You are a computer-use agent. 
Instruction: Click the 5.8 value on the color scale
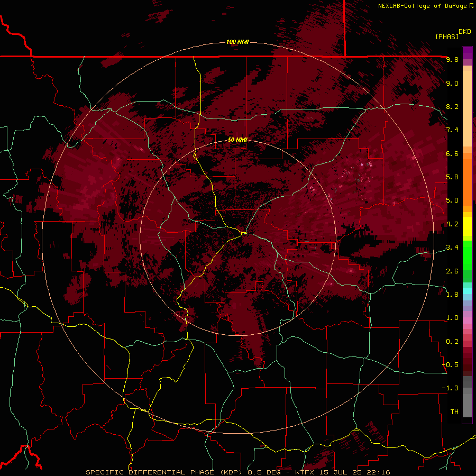click(x=452, y=177)
